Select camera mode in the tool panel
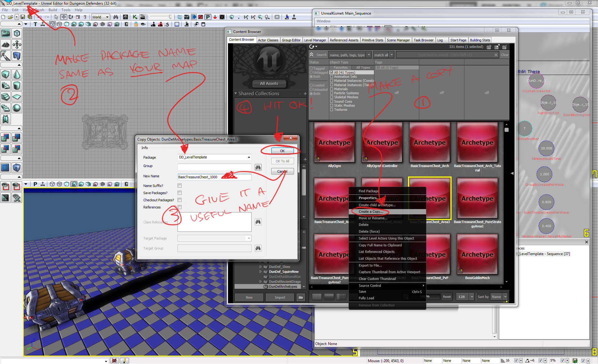This screenshot has width=598, height=364. 6,33
